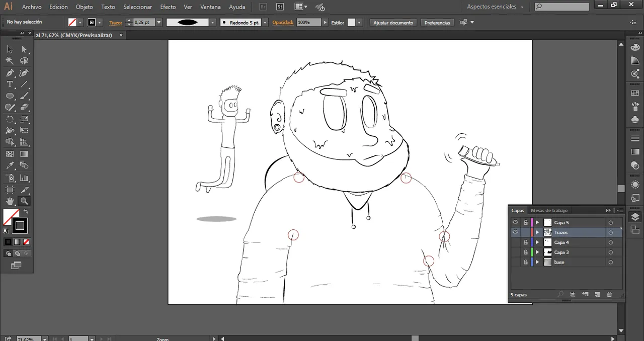Viewport: 644px width, 341px height.
Task: Select the Ellipse shape tool
Action: click(x=10, y=96)
